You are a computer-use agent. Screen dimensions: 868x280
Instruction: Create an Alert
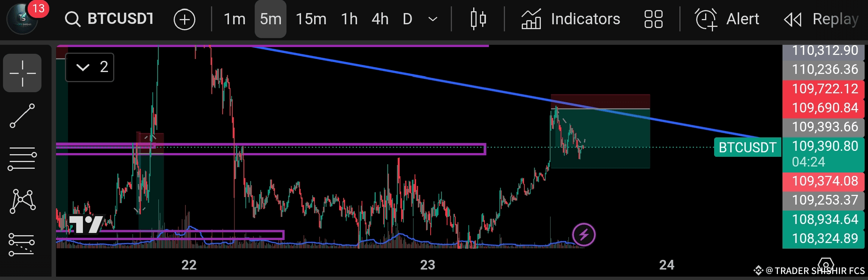[x=727, y=19]
